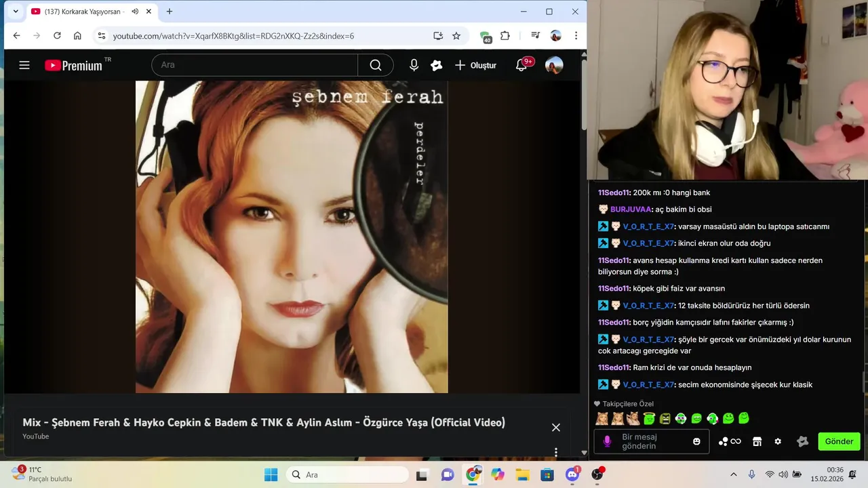Select the last green smiling blob emote
This screenshot has height=488, width=868.
(744, 418)
